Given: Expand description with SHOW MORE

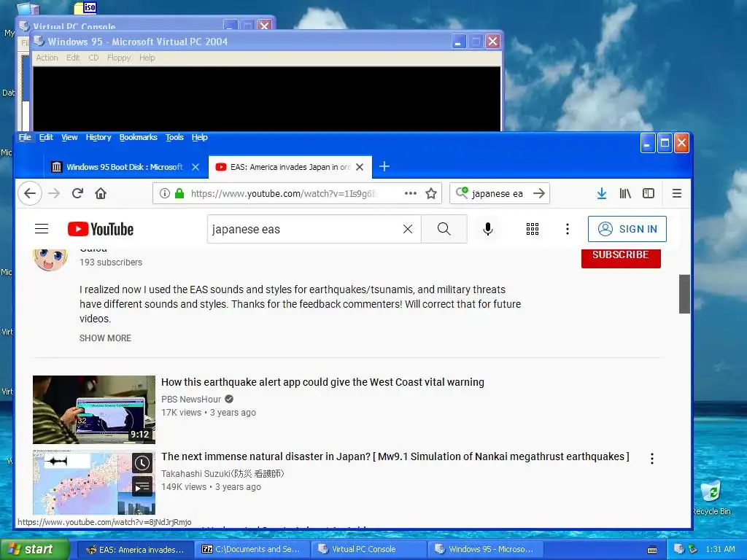Looking at the screenshot, I should click(105, 338).
